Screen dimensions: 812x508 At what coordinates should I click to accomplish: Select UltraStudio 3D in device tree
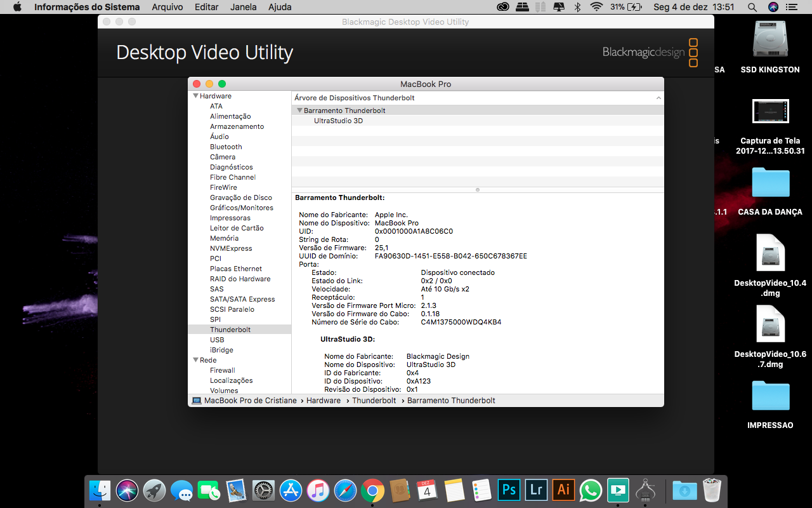click(338, 121)
